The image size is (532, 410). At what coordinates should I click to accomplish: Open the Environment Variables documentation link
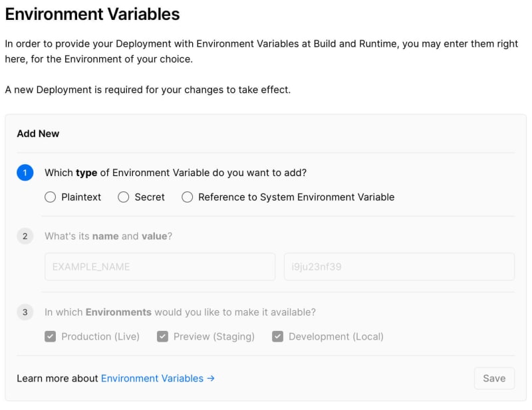coord(152,378)
